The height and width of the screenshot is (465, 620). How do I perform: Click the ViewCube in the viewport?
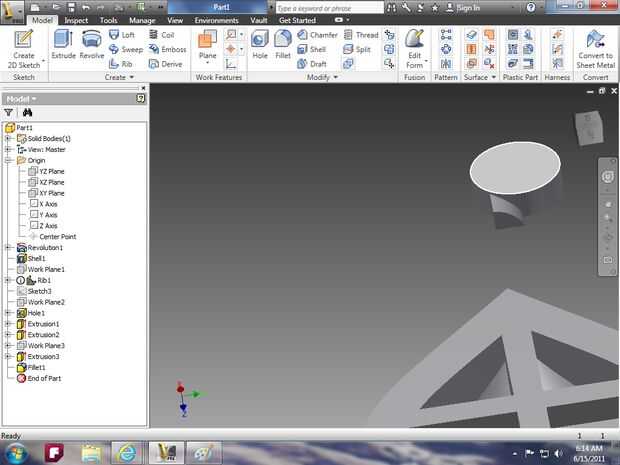(x=589, y=127)
